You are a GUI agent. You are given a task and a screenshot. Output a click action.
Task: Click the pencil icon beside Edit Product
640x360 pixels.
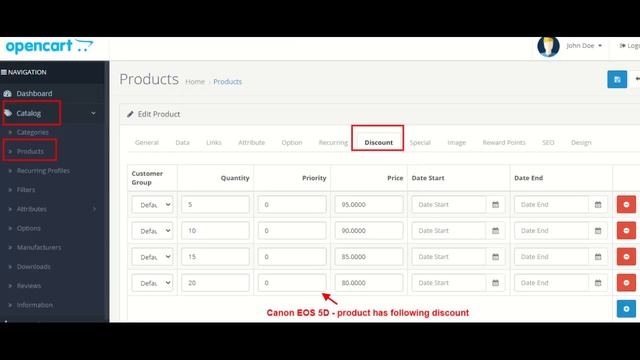click(x=130, y=114)
